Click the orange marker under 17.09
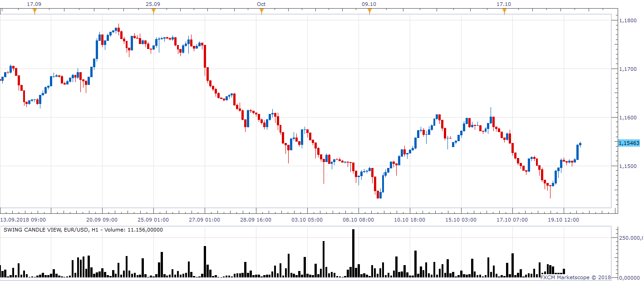 pyautogui.click(x=34, y=11)
